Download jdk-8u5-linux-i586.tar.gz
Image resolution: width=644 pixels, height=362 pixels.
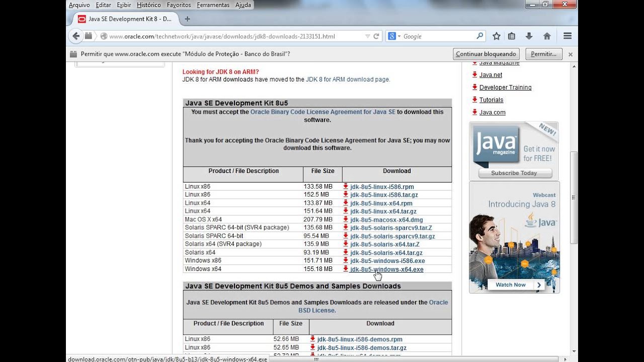384,195
